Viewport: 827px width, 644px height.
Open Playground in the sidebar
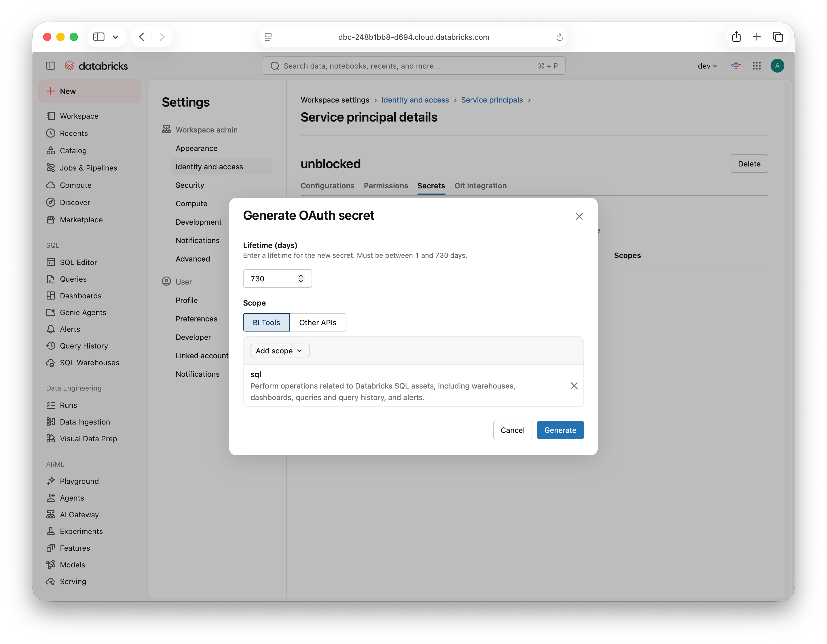79,481
